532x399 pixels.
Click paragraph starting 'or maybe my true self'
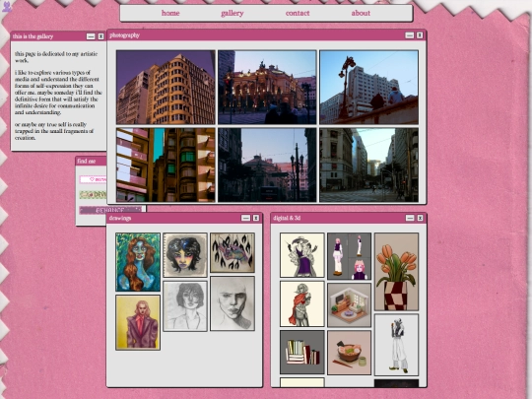(54, 131)
